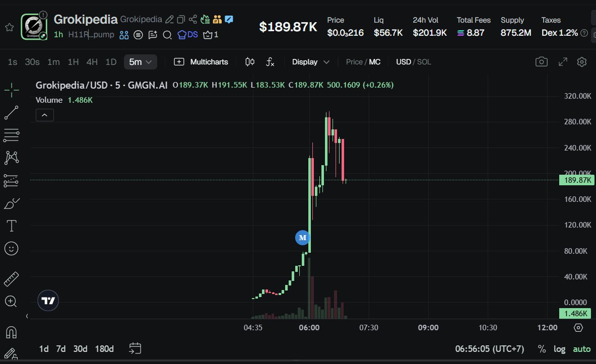The width and height of the screenshot is (596, 364).
Task: Open the comment sparkle icon
Action: pyautogui.click(x=153, y=35)
